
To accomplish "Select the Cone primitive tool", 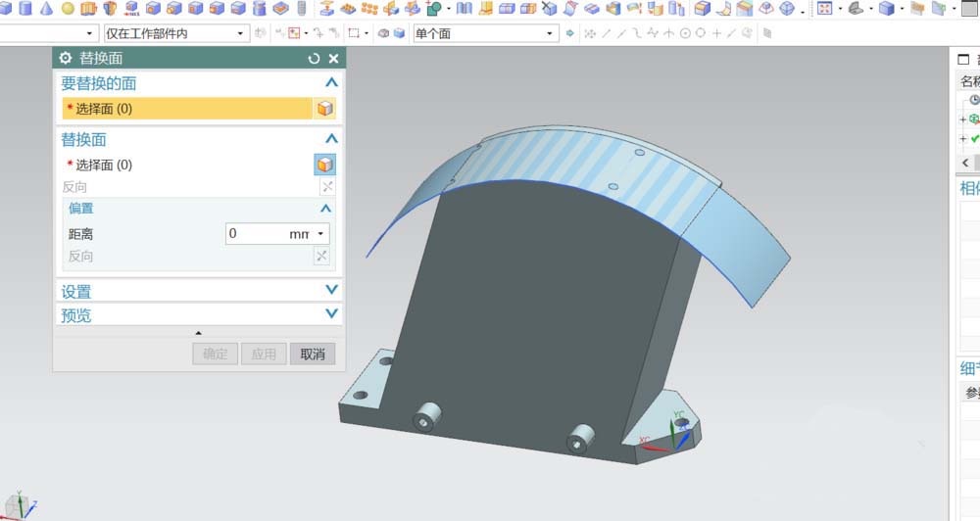I will coord(46,8).
